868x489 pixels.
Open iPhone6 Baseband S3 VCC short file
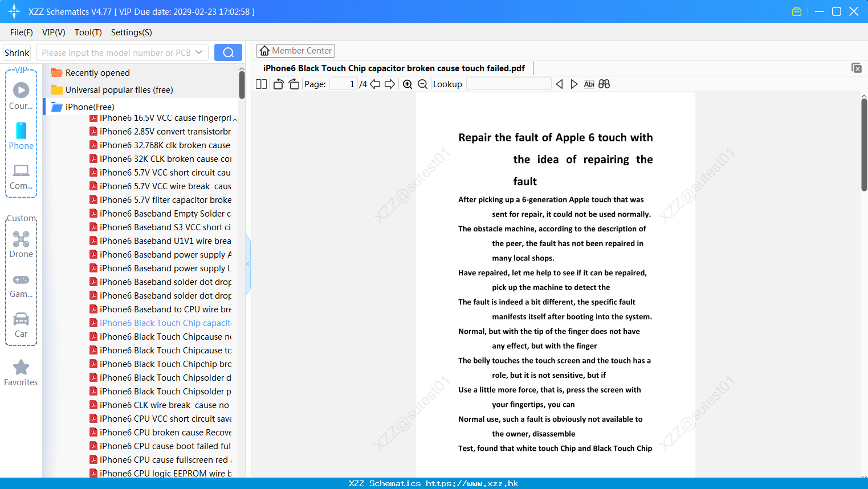coord(161,227)
